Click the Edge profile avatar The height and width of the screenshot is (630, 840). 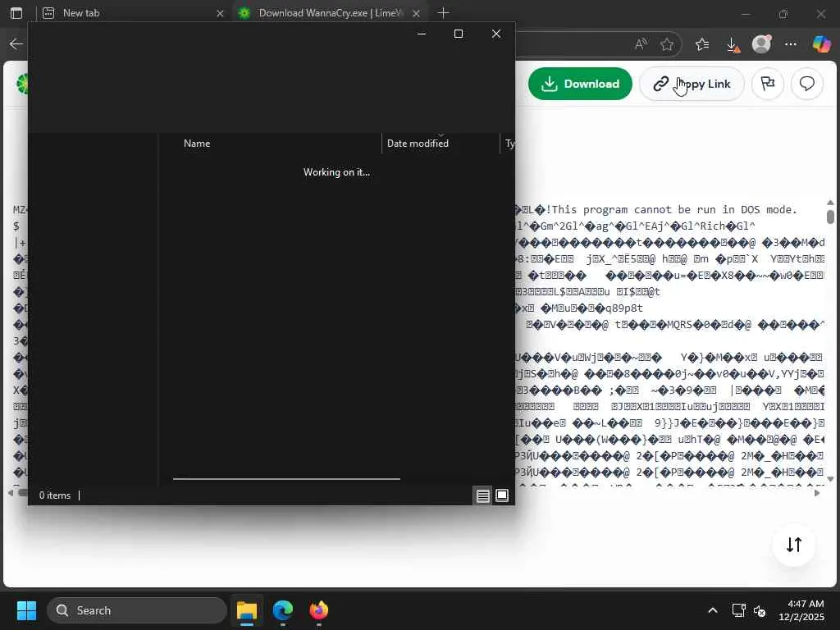(x=761, y=44)
